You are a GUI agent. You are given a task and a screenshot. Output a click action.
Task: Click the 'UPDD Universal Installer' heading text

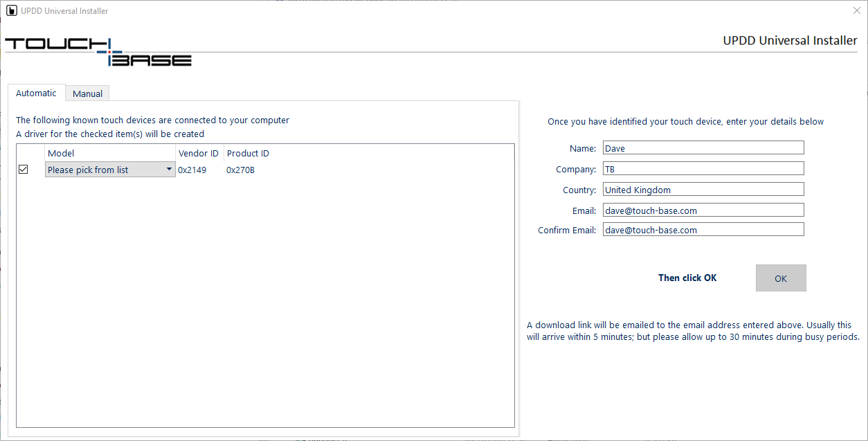[x=790, y=41]
